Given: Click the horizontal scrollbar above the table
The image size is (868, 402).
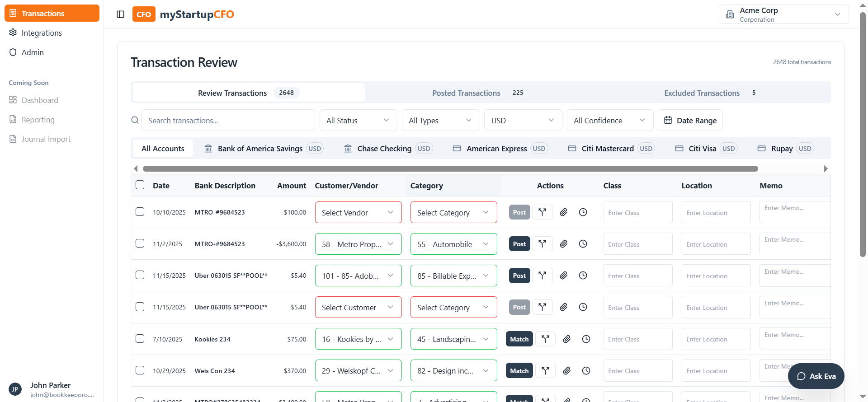Looking at the screenshot, I should pyautogui.click(x=450, y=169).
